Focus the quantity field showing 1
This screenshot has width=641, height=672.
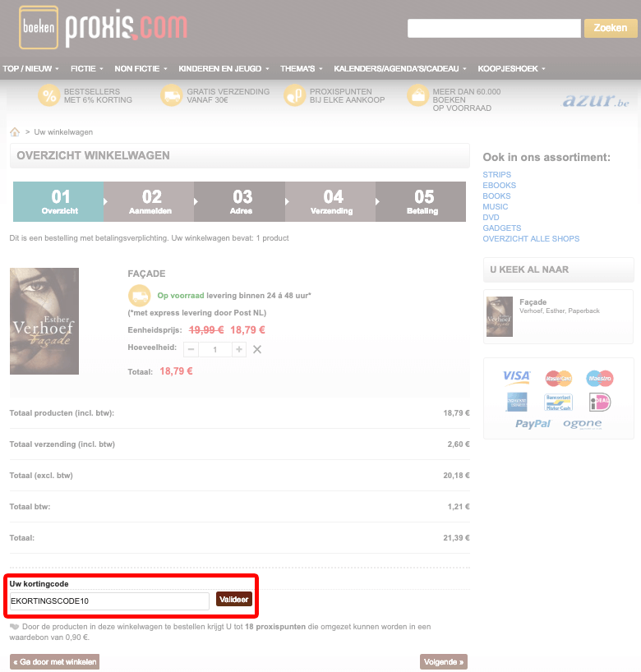click(x=214, y=350)
